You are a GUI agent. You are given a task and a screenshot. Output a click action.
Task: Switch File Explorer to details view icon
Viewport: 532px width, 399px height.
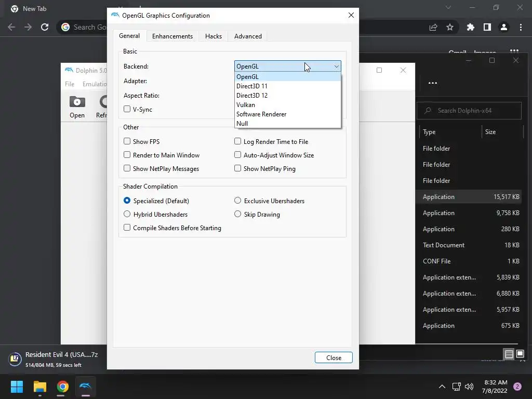[509, 354]
